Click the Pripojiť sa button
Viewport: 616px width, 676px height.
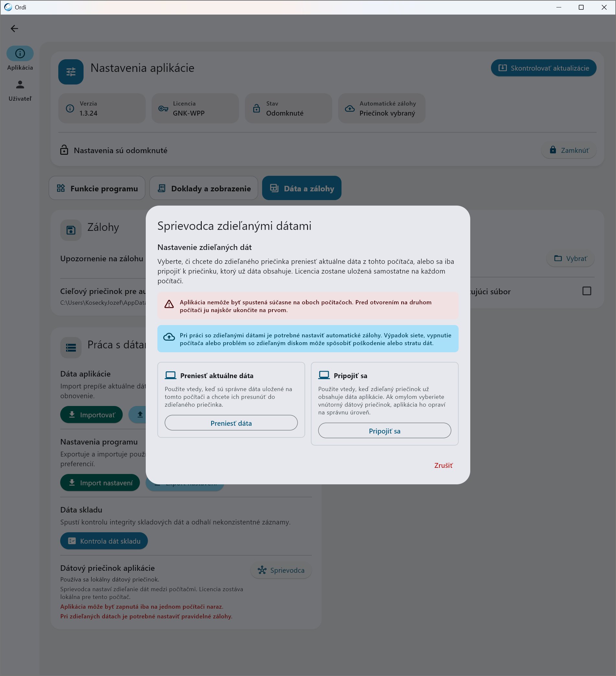(x=384, y=431)
